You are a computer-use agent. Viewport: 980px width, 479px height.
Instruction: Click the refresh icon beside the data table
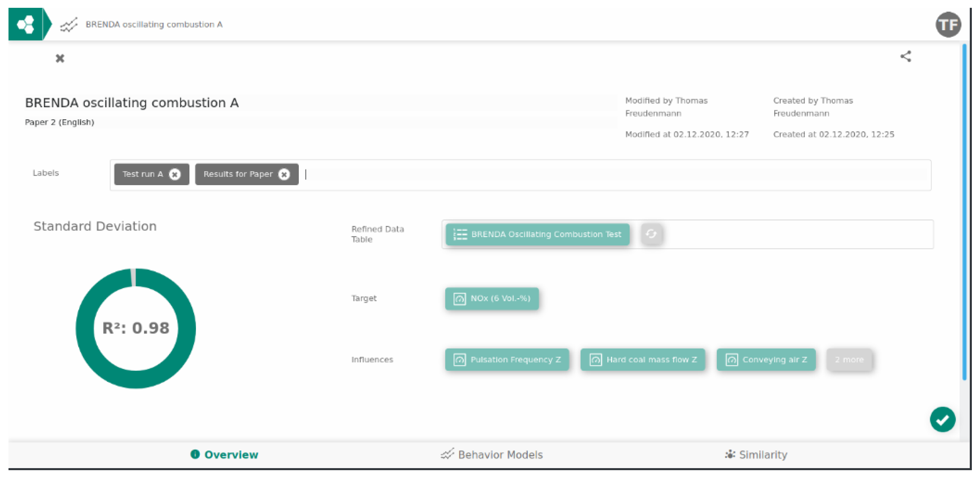(651, 234)
